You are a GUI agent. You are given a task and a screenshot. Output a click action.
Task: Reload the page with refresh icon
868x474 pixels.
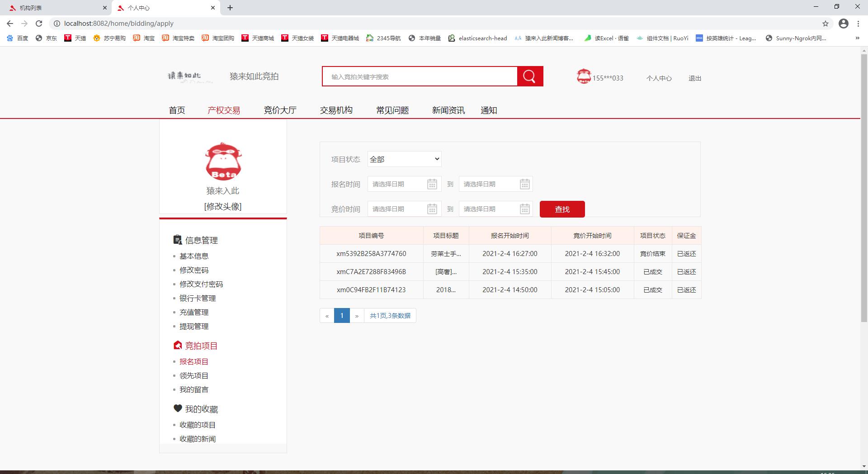click(x=39, y=24)
